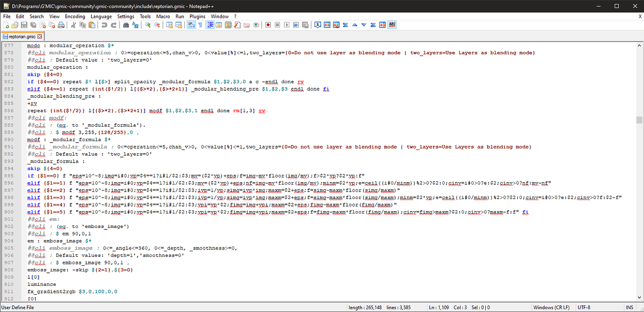The image size is (644, 312).
Task: Open the Find dialog
Action: [x=126, y=25]
